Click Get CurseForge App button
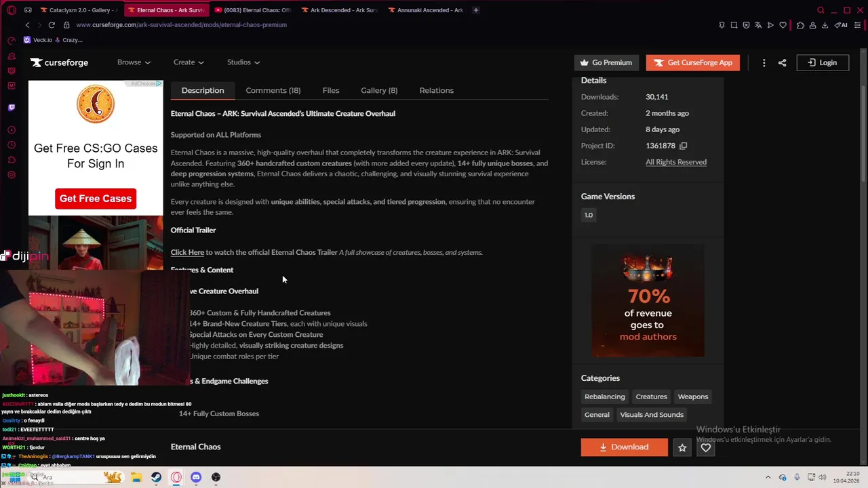The width and height of the screenshot is (868, 488). click(x=693, y=62)
